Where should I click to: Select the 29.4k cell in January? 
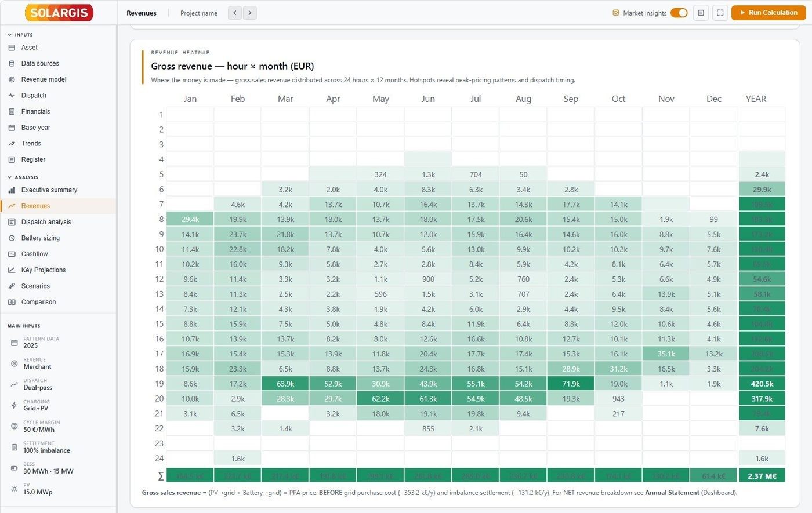190,219
